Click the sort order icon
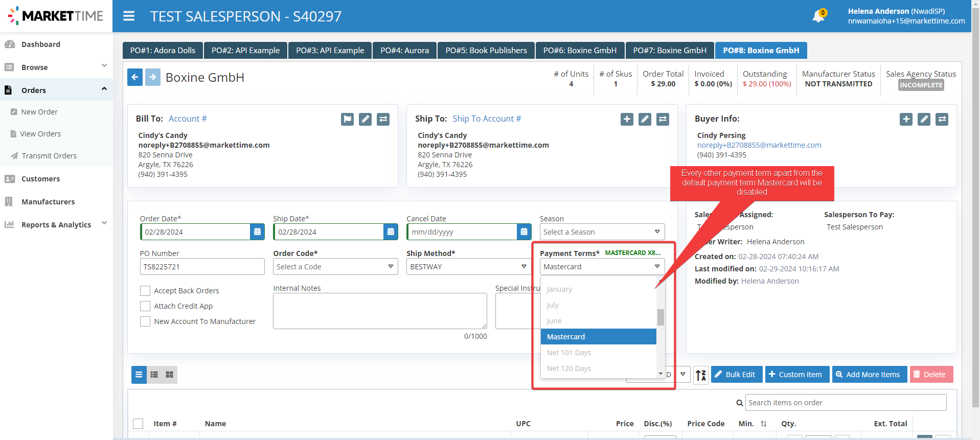980x440 pixels. coord(701,375)
